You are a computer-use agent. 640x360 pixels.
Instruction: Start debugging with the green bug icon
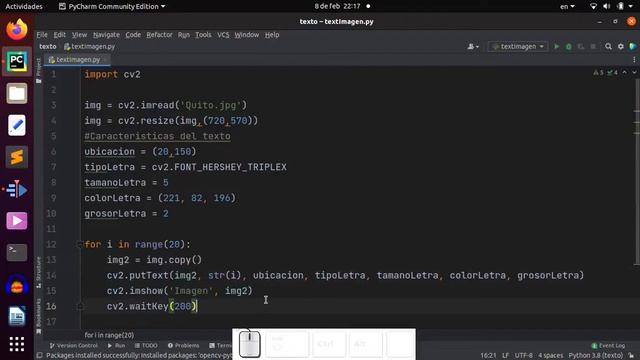(569, 47)
